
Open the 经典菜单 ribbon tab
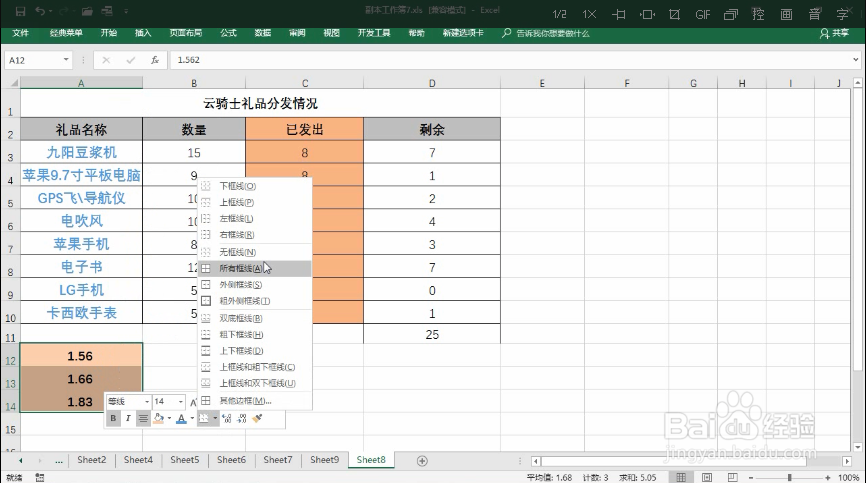[66, 33]
